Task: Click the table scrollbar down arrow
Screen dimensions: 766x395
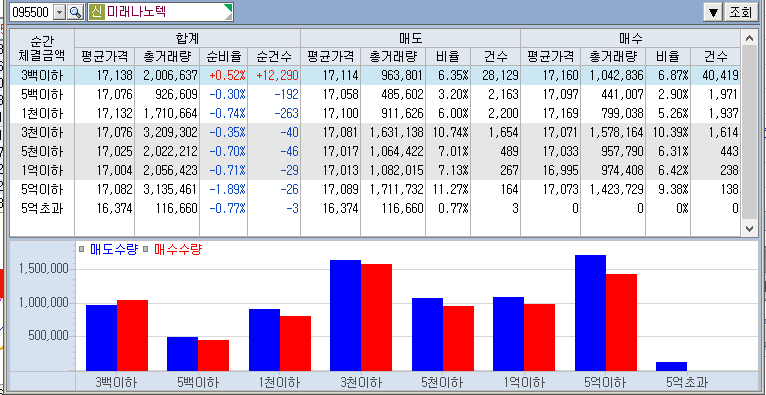Action: pos(749,228)
